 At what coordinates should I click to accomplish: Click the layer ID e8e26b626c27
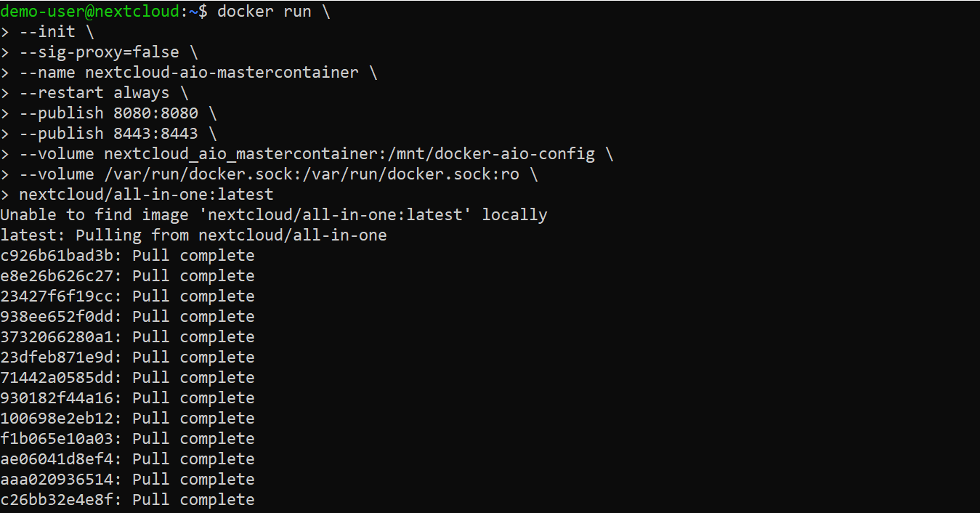click(x=61, y=276)
